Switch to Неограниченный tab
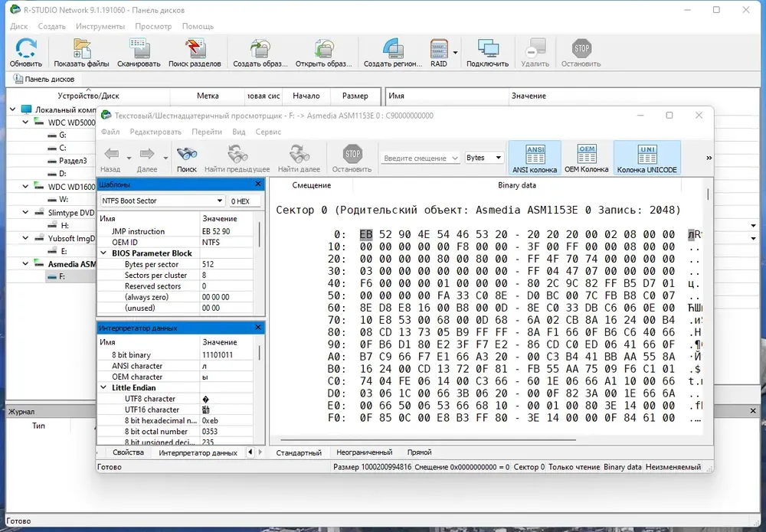The width and height of the screenshot is (766, 532). tap(364, 452)
